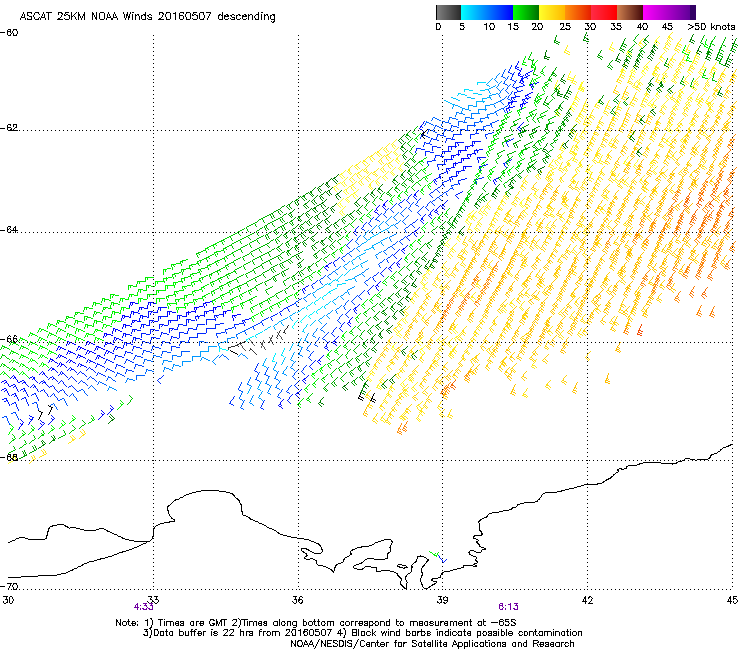740x650 pixels.
Task: Click the longitude label '36'
Action: click(298, 600)
